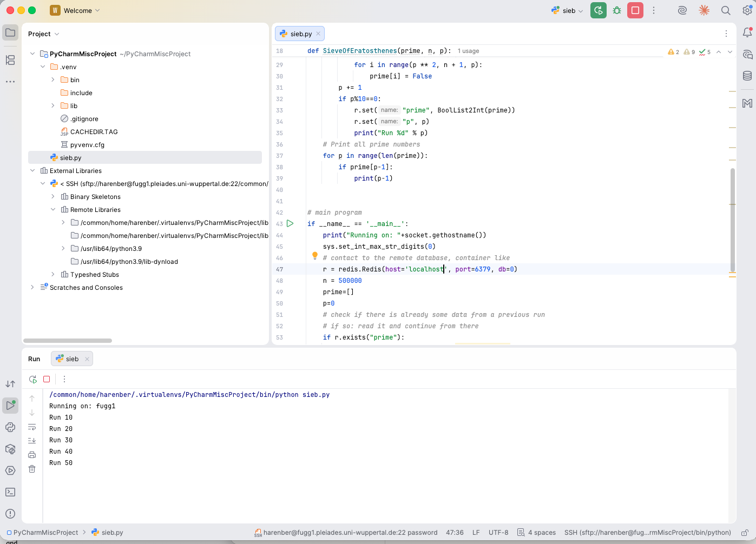Open the Database tool window

[747, 76]
